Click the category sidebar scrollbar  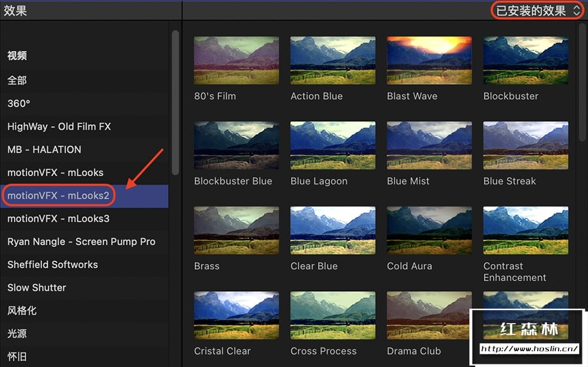tap(175, 103)
